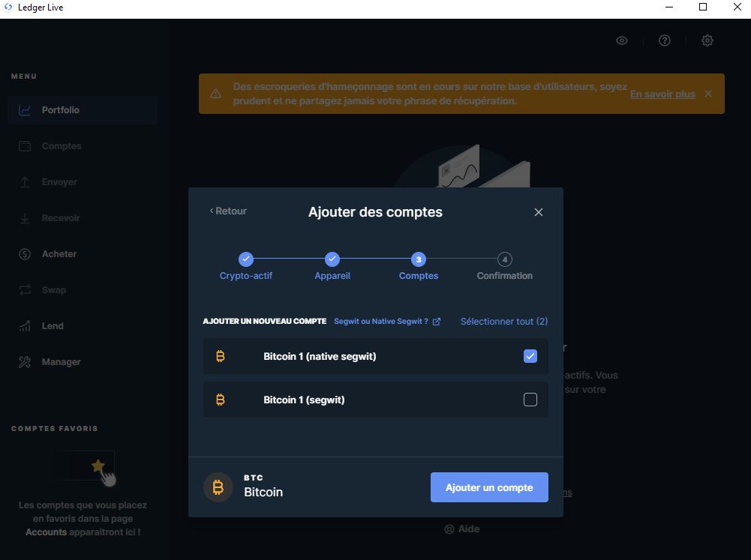This screenshot has height=560, width=751.
Task: Click step 4 Confirmation circle
Action: pos(505,259)
